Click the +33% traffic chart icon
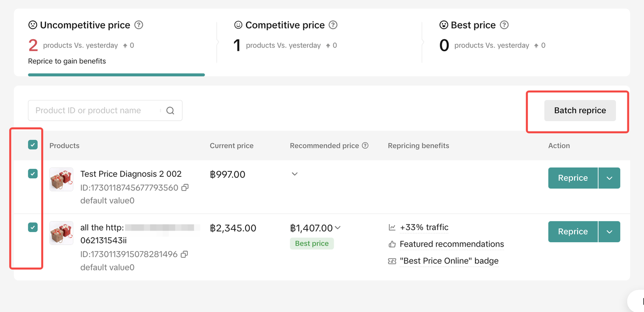Viewport: 644px width, 312px height. tap(392, 228)
